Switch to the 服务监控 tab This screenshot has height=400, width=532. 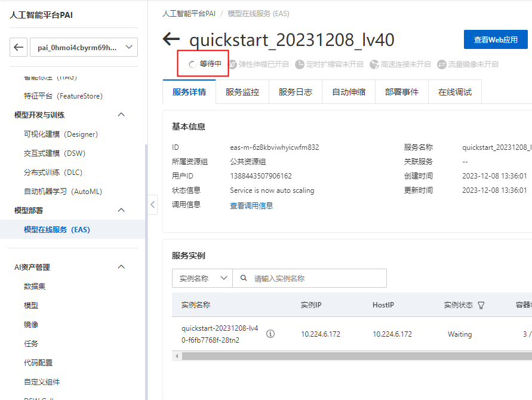coord(242,92)
